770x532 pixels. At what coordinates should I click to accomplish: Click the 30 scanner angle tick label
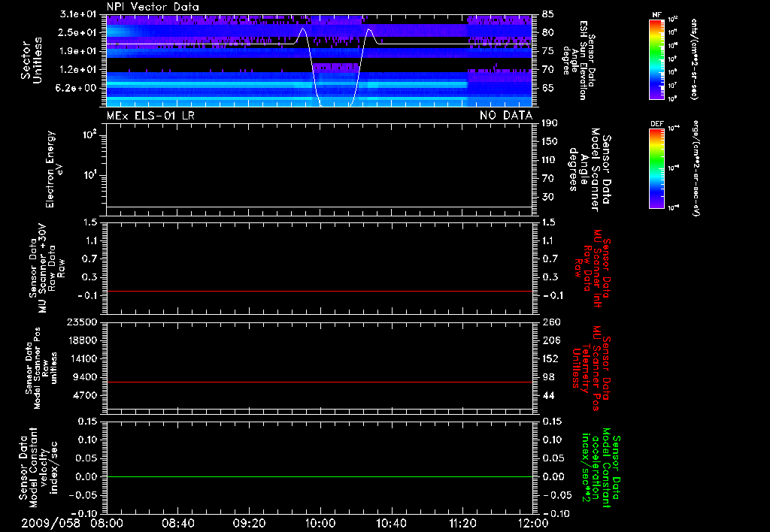(x=548, y=197)
